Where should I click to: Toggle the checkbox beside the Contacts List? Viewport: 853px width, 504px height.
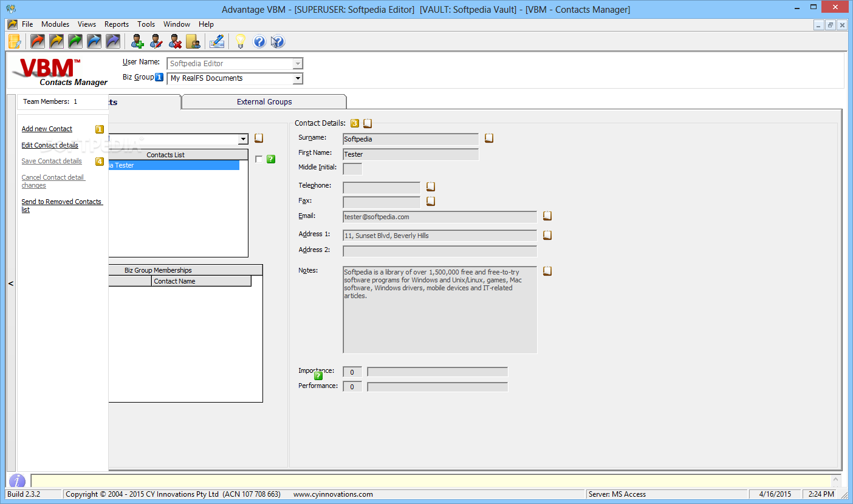(259, 159)
